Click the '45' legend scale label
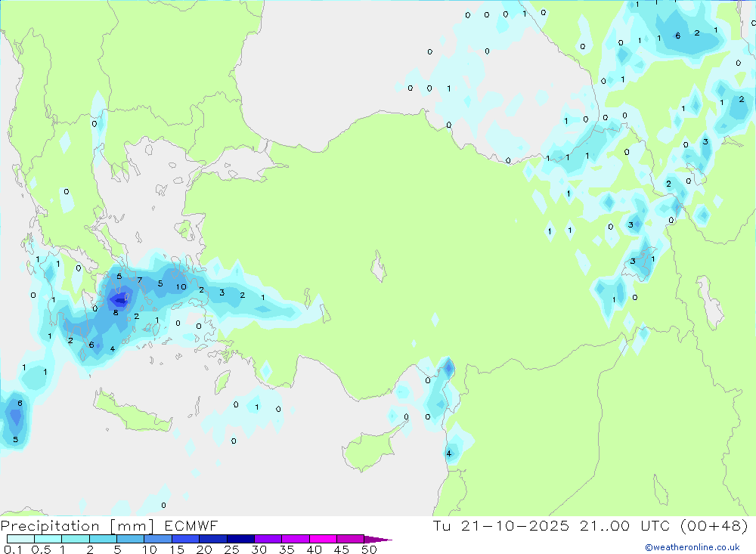This screenshot has width=756, height=554. tap(342, 549)
